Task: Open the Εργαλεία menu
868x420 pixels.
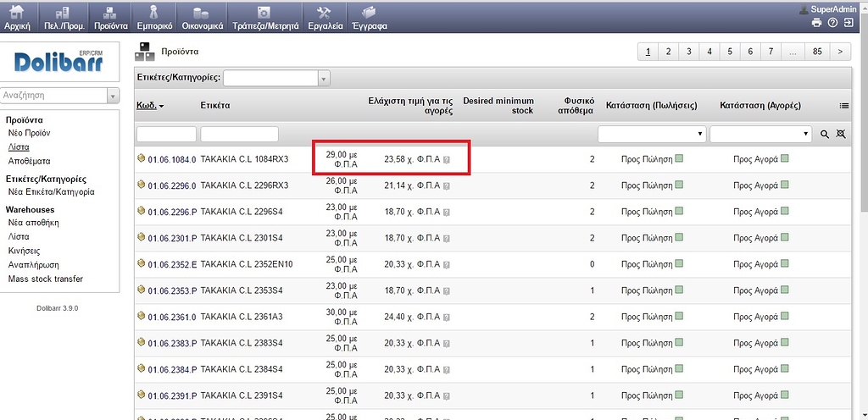Action: [x=325, y=17]
